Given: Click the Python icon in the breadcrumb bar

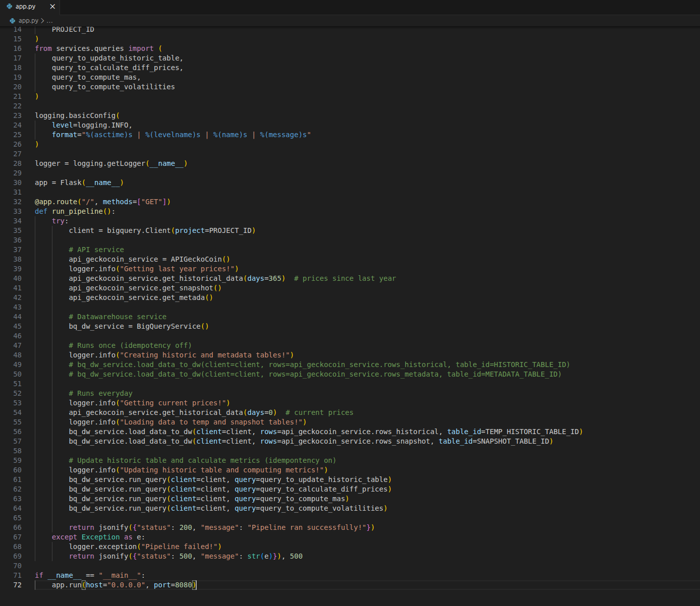Looking at the screenshot, I should pyautogui.click(x=12, y=21).
